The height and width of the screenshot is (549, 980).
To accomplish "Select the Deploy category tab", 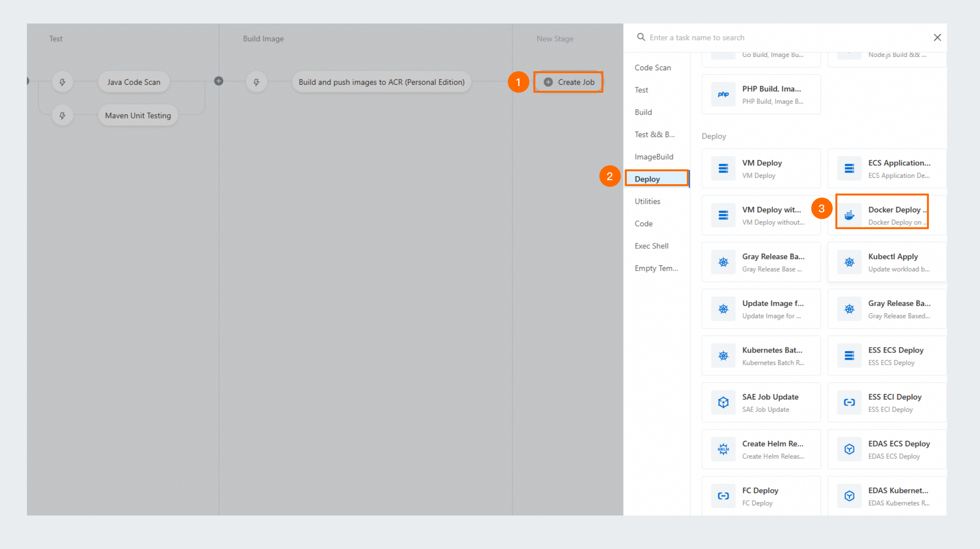I will (x=647, y=179).
